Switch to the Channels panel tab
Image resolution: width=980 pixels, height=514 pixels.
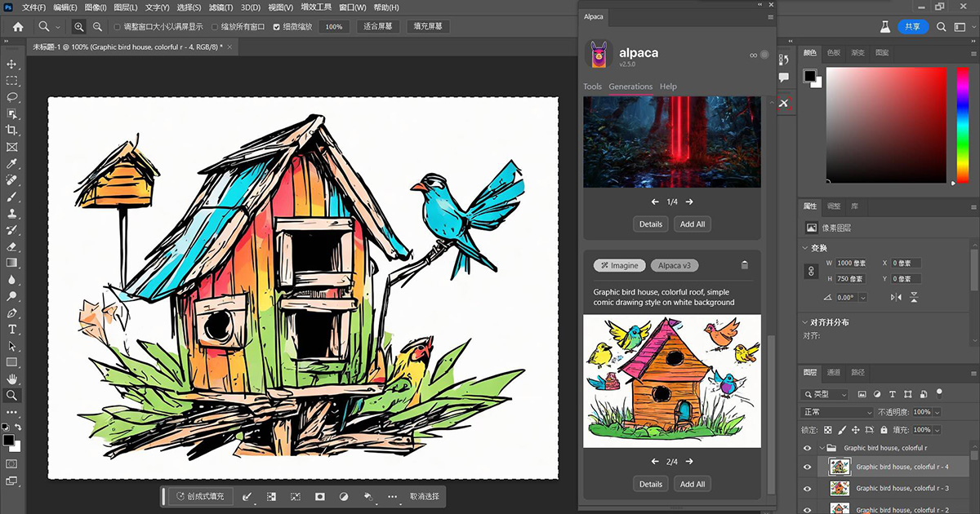[x=835, y=373]
